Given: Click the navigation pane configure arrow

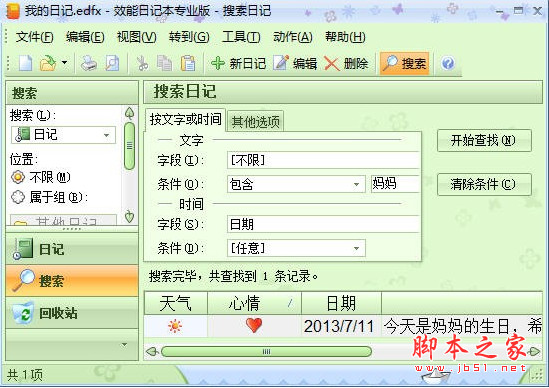Looking at the screenshot, I should (x=124, y=345).
